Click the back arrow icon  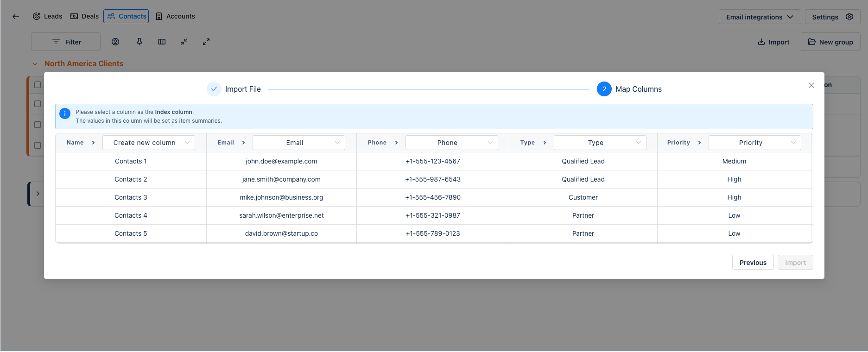[x=16, y=17]
